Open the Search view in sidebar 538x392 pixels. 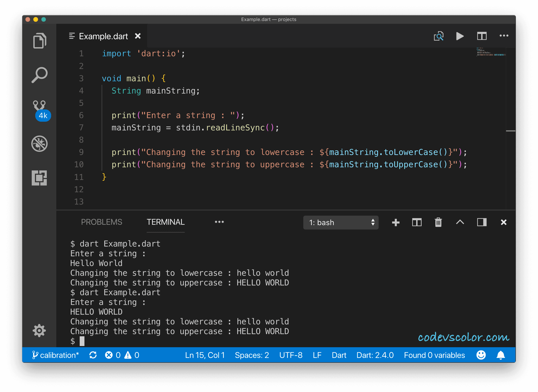tap(39, 75)
